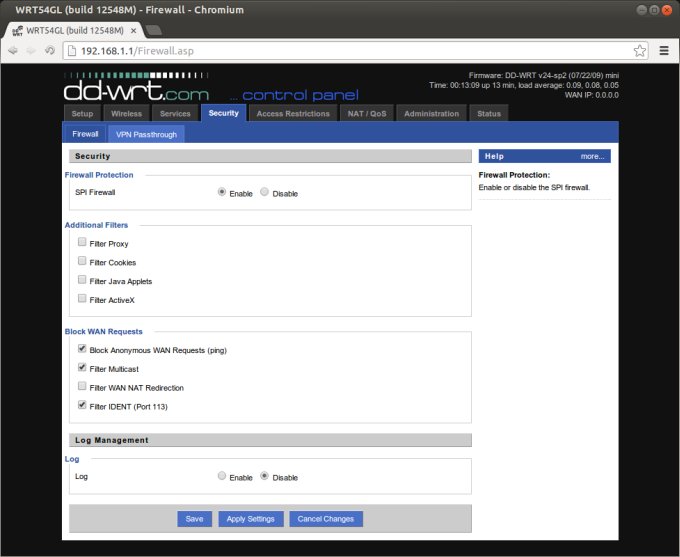Check the Filter Java Applets checkbox
This screenshot has height=557, width=680.
82,279
